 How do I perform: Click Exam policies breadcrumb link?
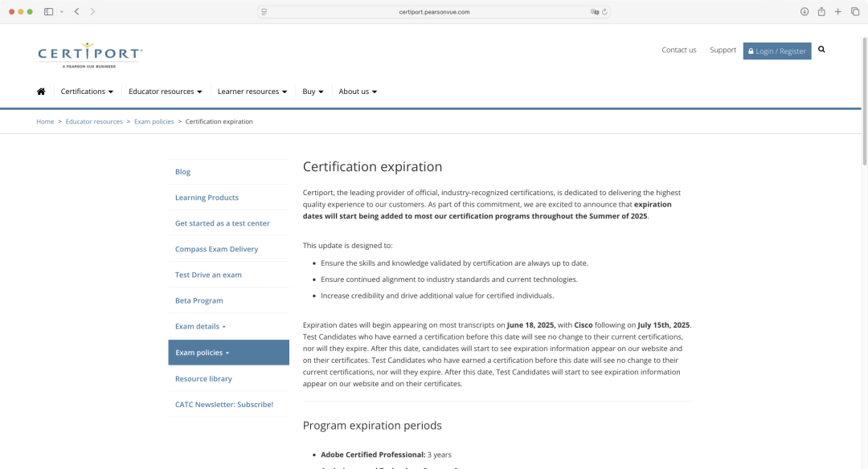pos(154,122)
